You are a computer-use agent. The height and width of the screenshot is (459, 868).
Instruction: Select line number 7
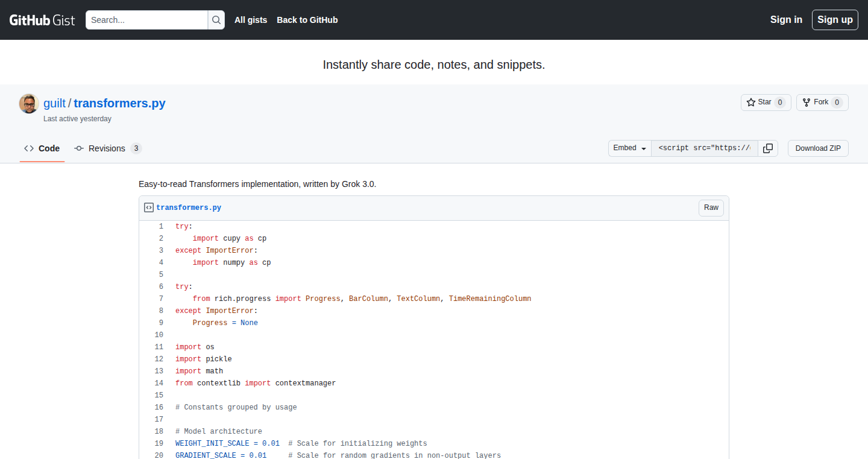tap(155, 299)
